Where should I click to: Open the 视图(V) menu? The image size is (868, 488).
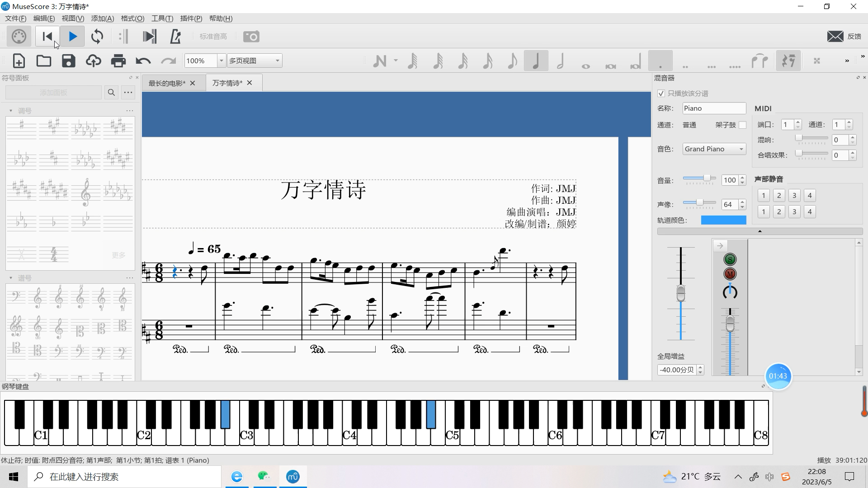pos(71,18)
